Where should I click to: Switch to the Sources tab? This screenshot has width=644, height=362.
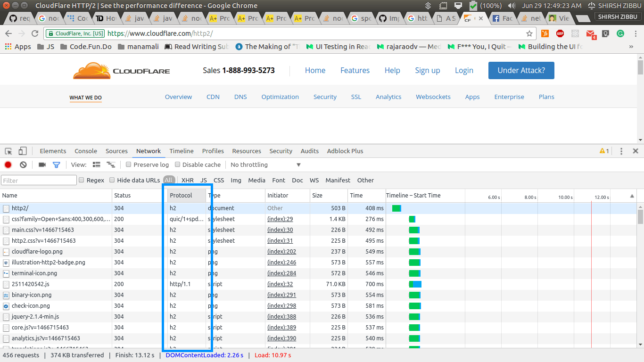click(x=116, y=151)
